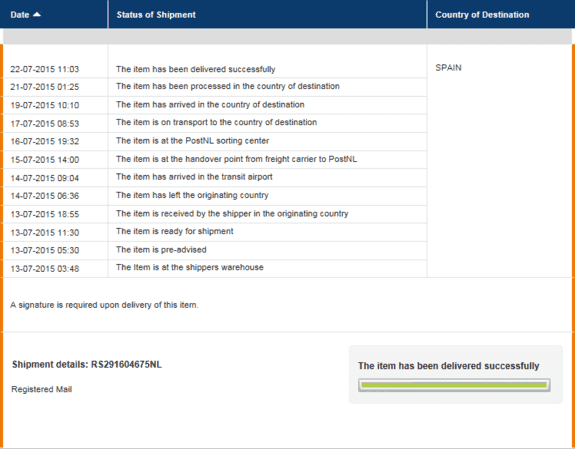Click date 13-07-2015 11:30
The image size is (575, 449).
(44, 233)
